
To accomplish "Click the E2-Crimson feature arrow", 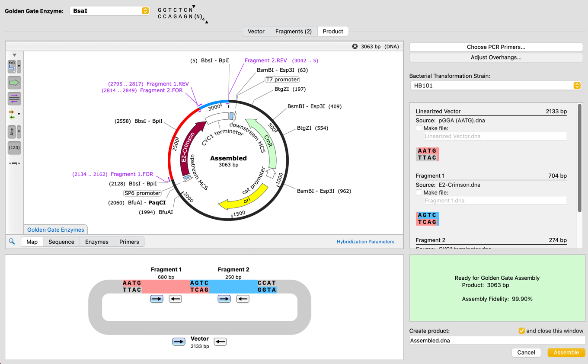I will pos(189,148).
